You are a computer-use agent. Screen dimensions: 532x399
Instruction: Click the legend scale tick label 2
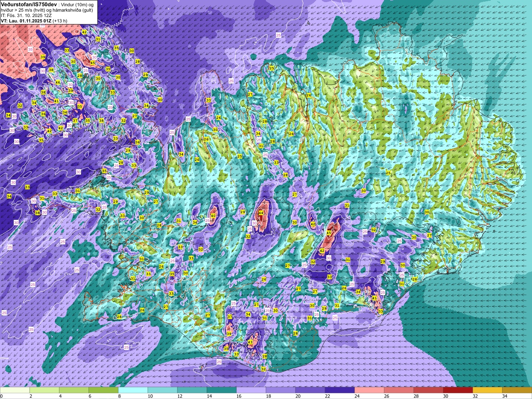[30, 396]
